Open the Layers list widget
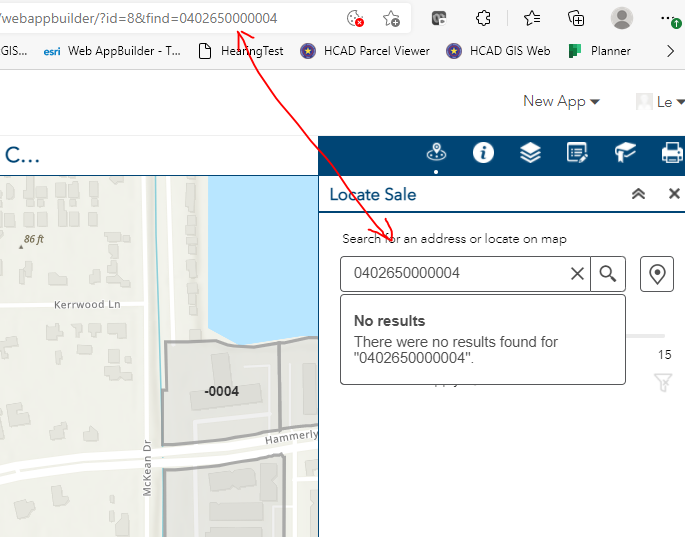The height and width of the screenshot is (537, 685). coord(530,153)
